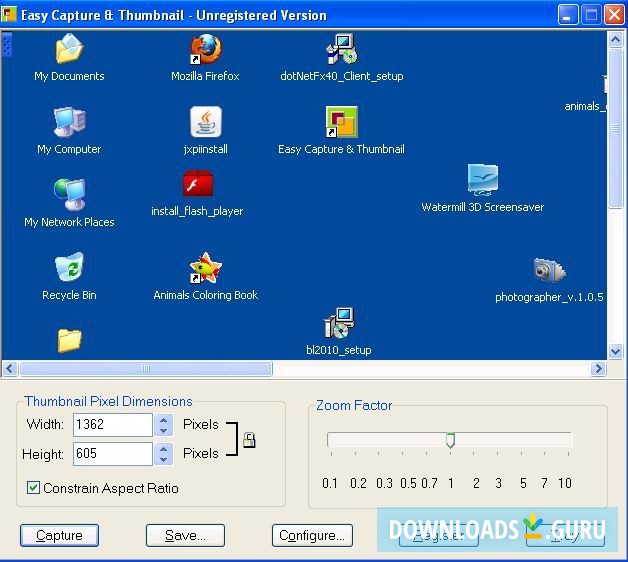Click the vertical scrollbar thumb
The width and height of the screenshot is (628, 562).
615,128
